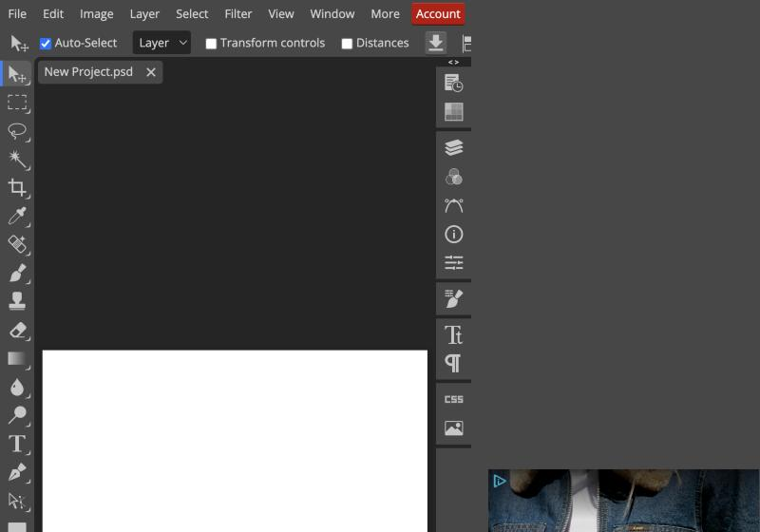Open the Image menu
The height and width of the screenshot is (532, 760).
coord(97,13)
